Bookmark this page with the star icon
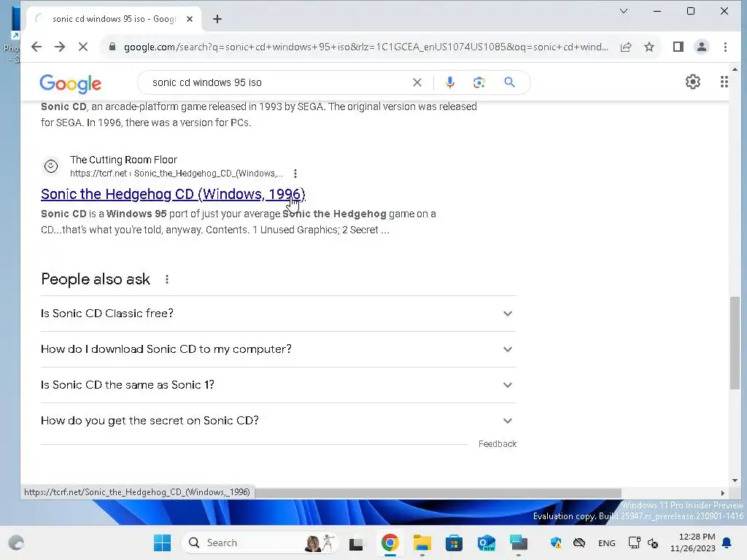747x560 pixels. pyautogui.click(x=649, y=47)
